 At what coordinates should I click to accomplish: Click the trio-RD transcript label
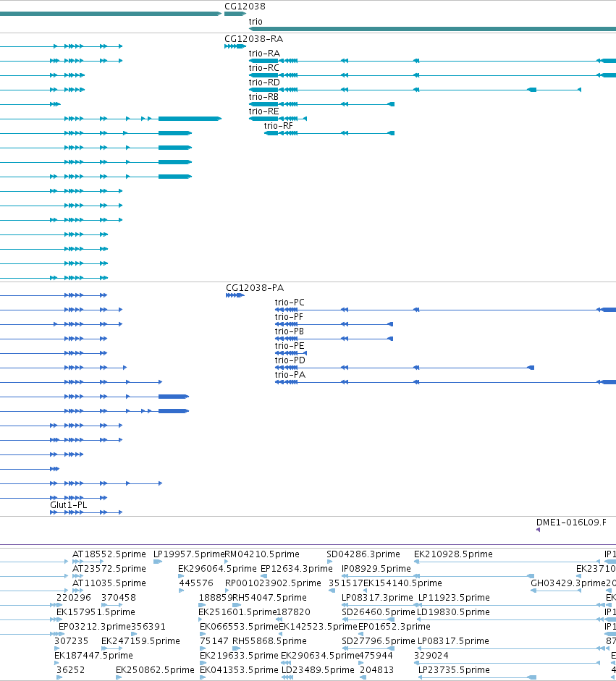coord(264,82)
